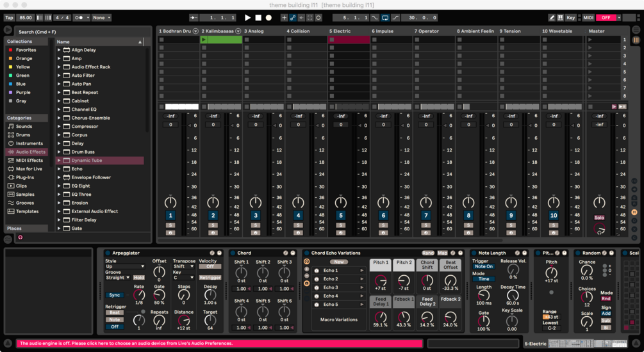The width and height of the screenshot is (644, 352).
Task: Click the Chord Echo Variations randomize icon
Action: pyautogui.click(x=306, y=261)
